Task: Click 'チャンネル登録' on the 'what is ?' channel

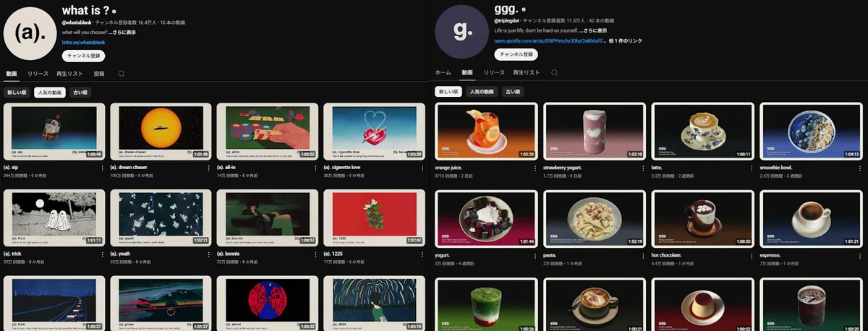Action: [84, 56]
